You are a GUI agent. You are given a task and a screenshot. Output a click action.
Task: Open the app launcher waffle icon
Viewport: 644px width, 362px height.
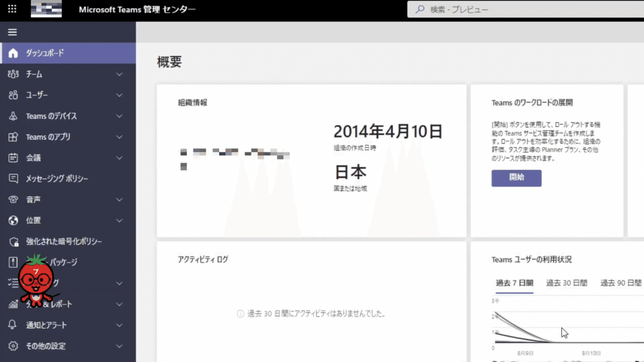[12, 10]
